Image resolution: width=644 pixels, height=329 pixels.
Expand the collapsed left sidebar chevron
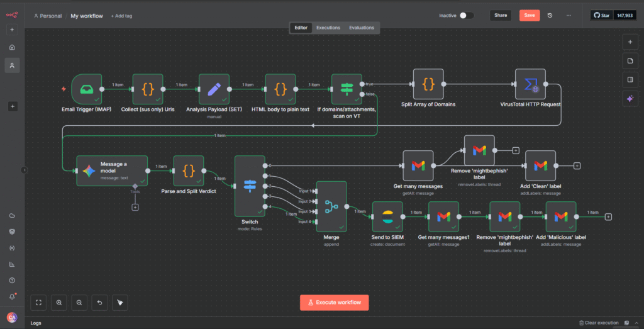(25, 169)
